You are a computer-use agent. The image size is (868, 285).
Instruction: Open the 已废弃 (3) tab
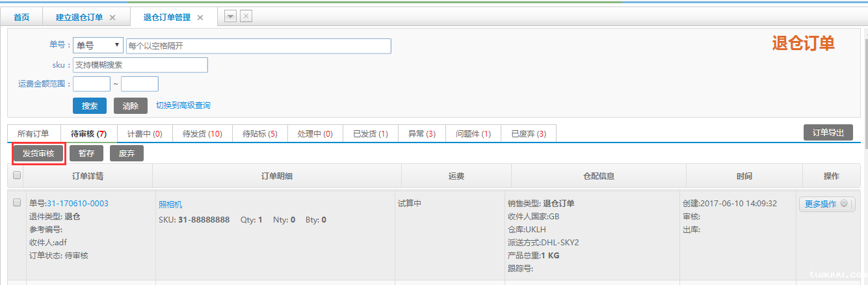529,133
